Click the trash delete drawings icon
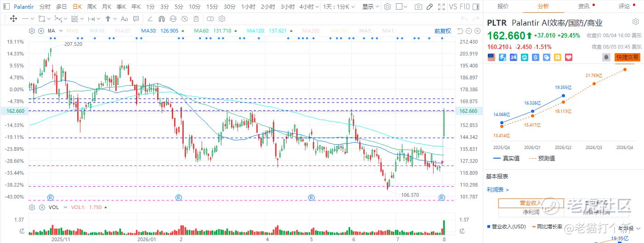644x243 pixels. pyautogui.click(x=196, y=19)
